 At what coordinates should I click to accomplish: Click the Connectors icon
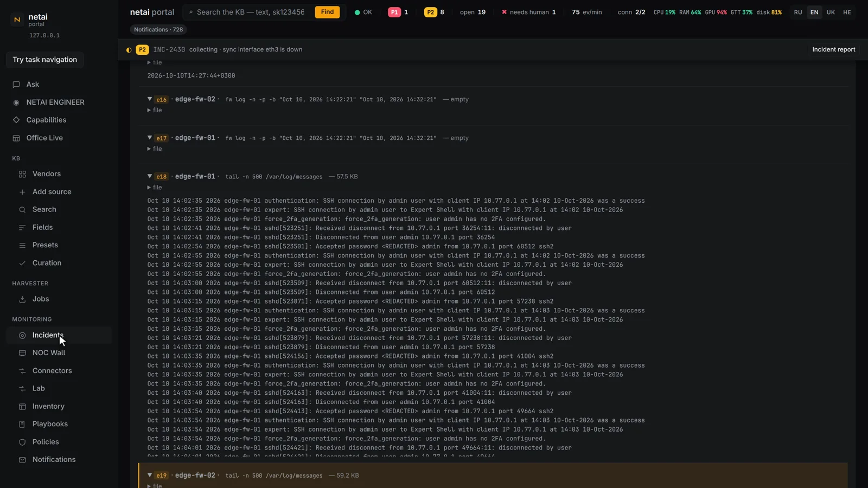pos(22,371)
